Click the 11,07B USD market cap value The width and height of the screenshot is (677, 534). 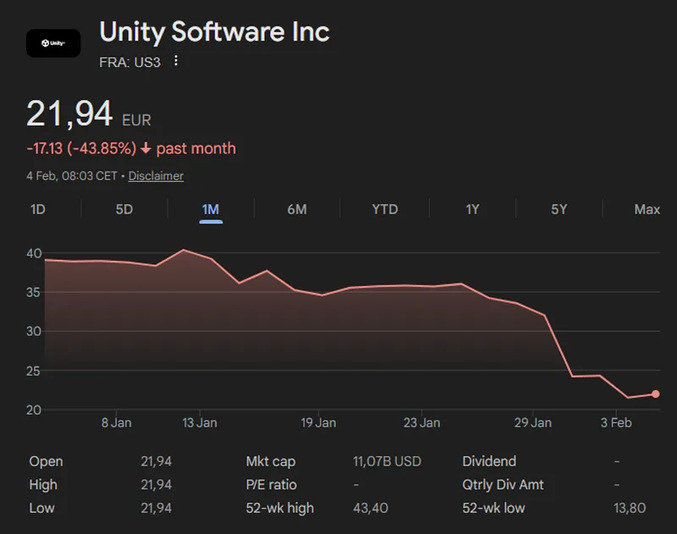pyautogui.click(x=387, y=461)
